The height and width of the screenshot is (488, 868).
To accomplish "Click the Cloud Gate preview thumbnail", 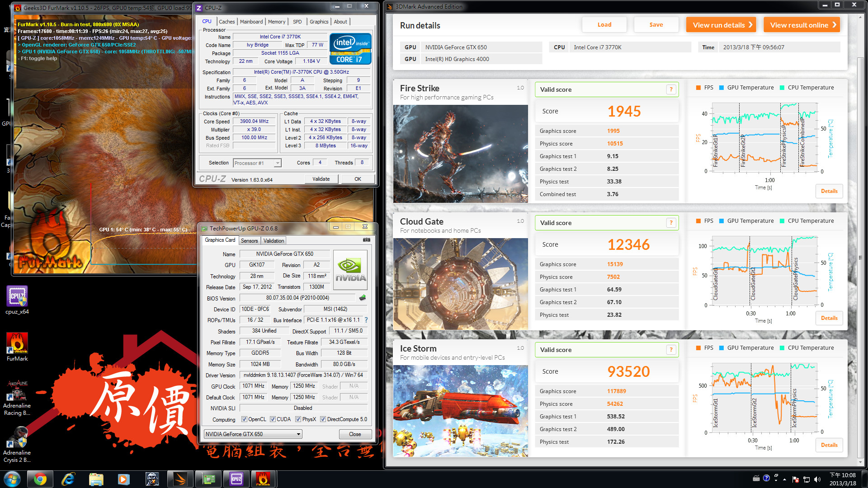I will click(460, 284).
